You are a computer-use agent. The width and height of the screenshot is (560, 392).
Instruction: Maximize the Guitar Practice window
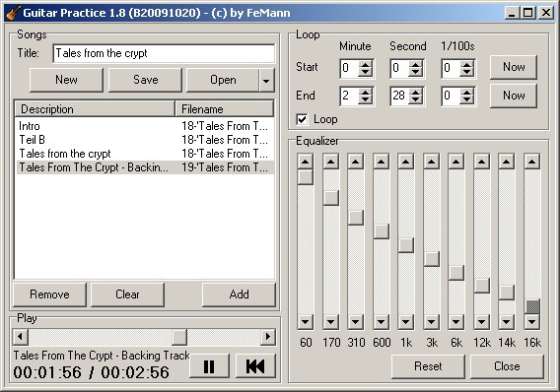tap(527, 13)
